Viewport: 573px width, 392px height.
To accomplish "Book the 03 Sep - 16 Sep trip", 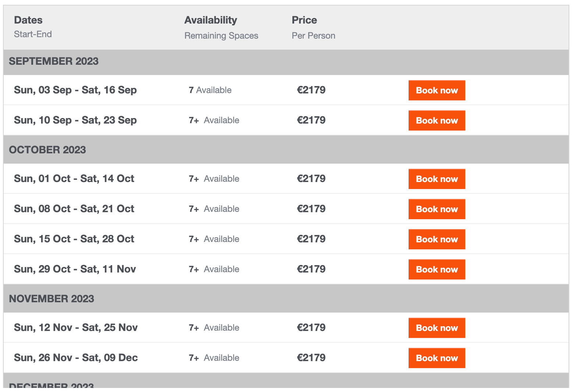I will coord(437,90).
